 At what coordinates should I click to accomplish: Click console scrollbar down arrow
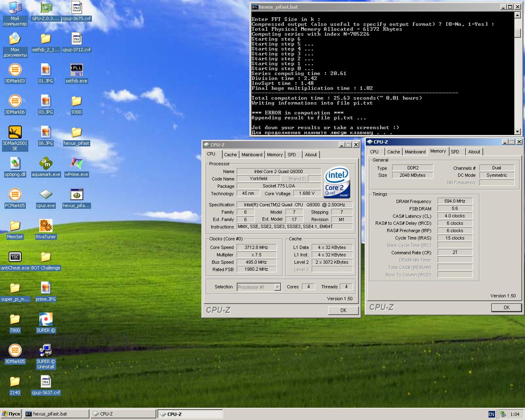coord(517,131)
